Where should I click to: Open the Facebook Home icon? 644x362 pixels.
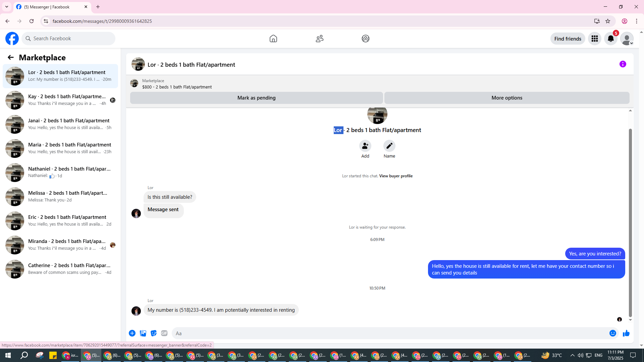273,39
